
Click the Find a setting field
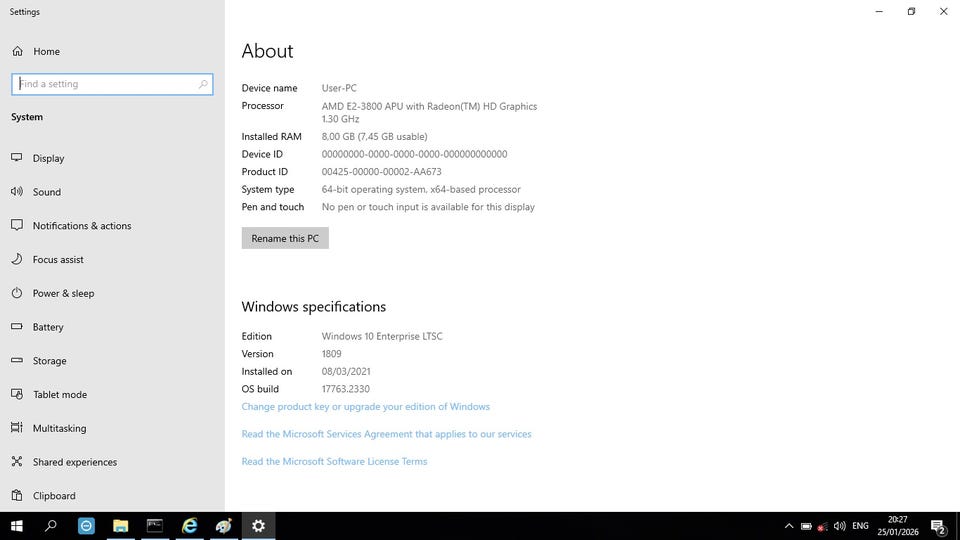tap(112, 84)
